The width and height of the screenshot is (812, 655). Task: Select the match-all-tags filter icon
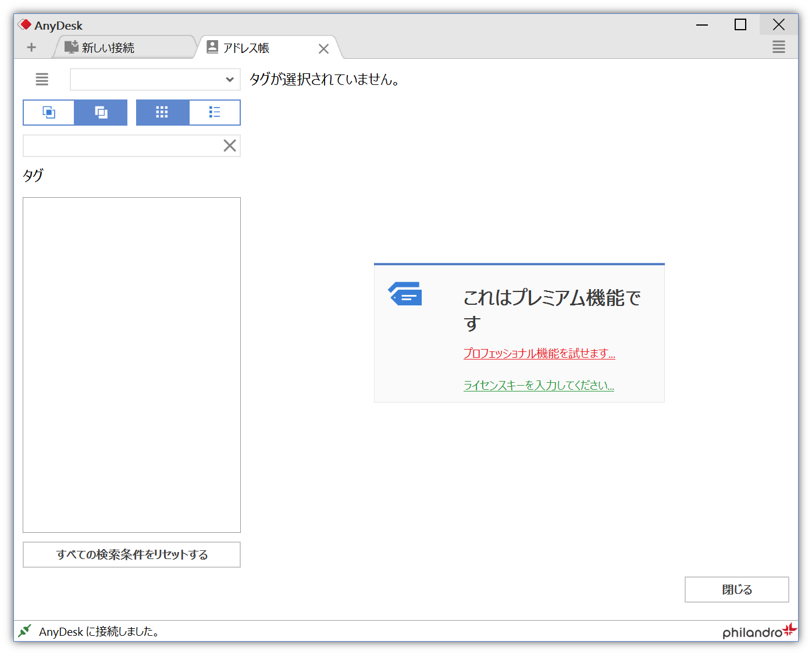coord(48,112)
